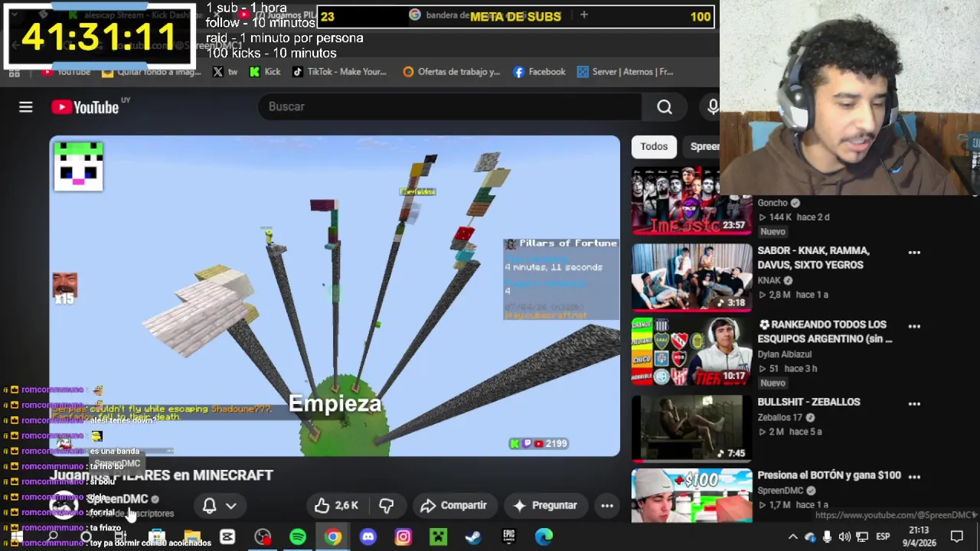The image size is (980, 551).
Task: Open Steam from the taskbar
Action: (x=473, y=536)
